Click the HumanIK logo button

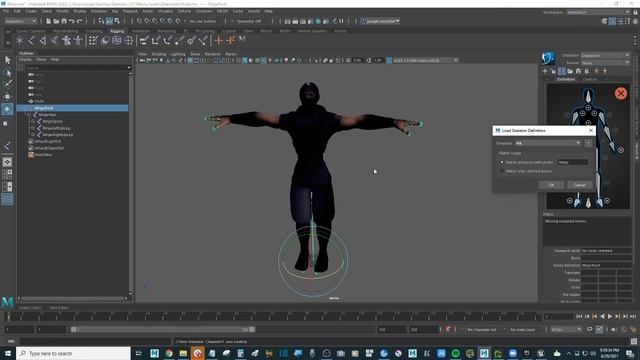(548, 58)
